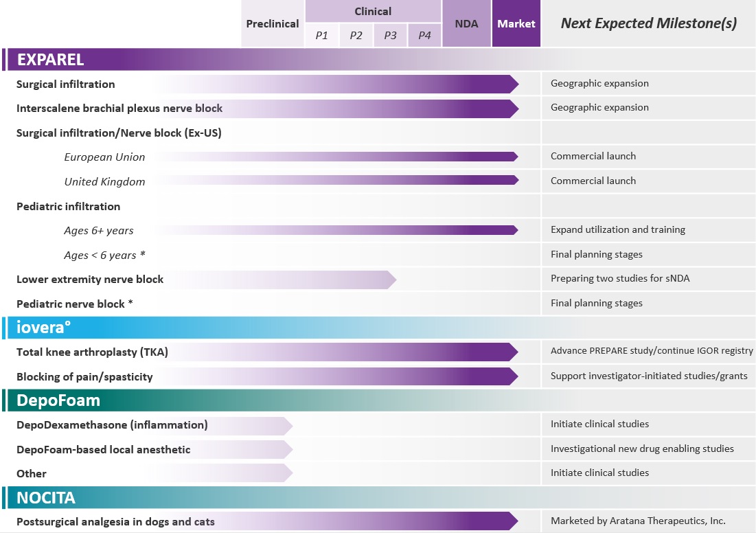
Task: Click the NOCITA section banner
Action: [46, 497]
